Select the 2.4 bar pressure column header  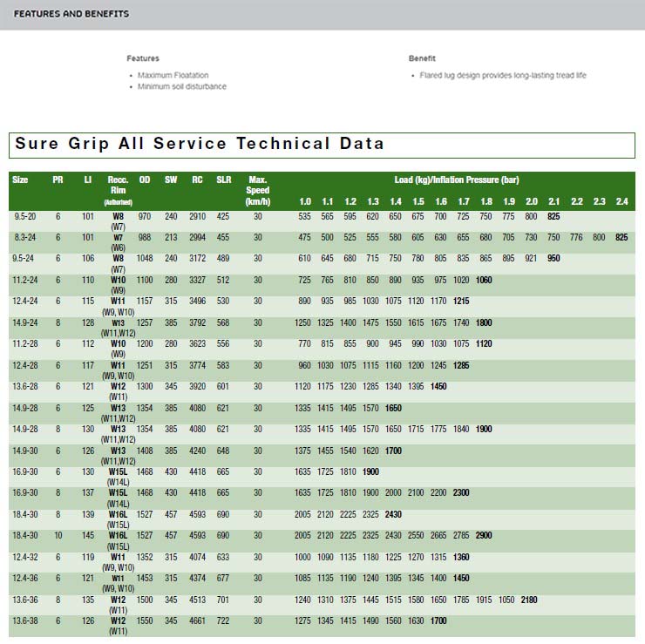621,202
